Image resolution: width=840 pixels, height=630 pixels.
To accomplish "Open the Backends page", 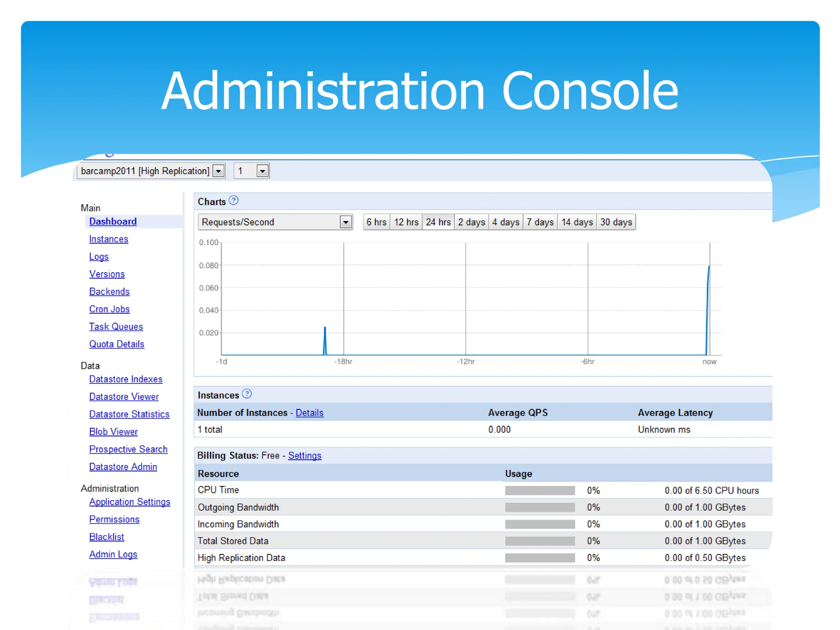I will pos(110,292).
